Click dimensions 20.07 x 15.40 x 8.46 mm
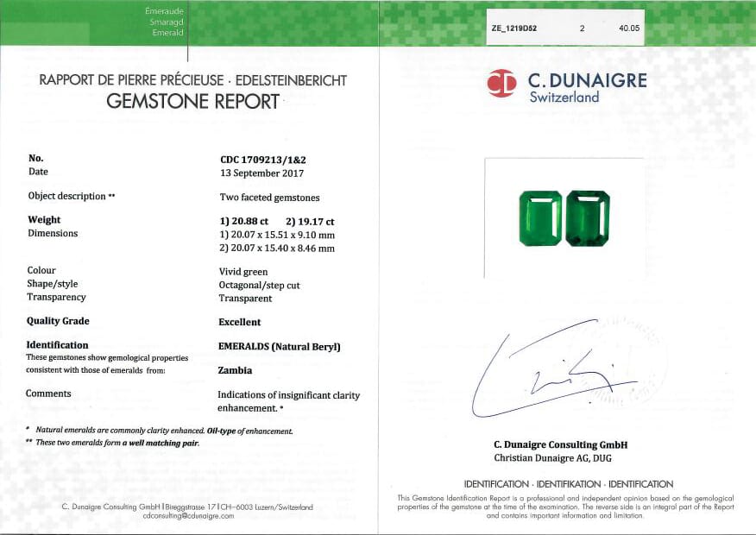The image size is (756, 535). [x=277, y=249]
